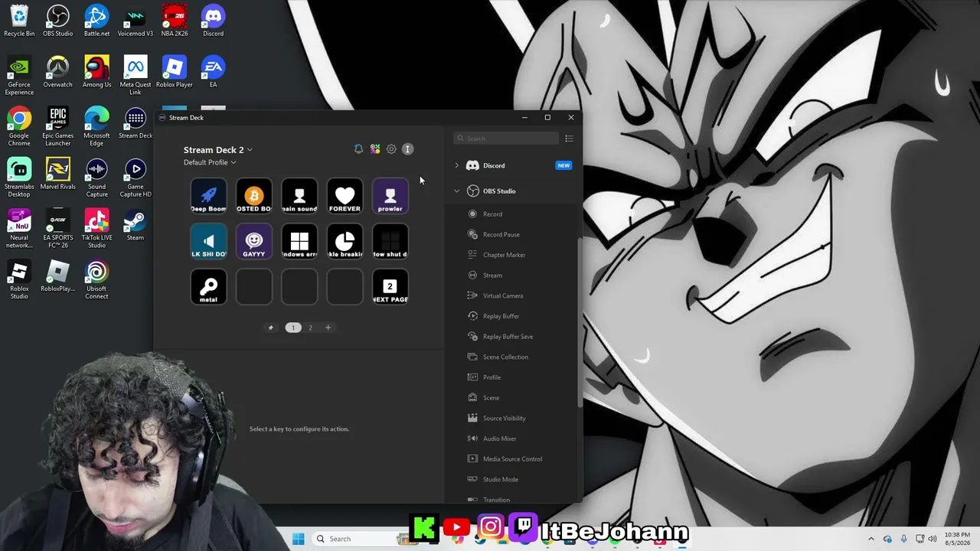Collapse the OBS Studio actions group

point(456,191)
